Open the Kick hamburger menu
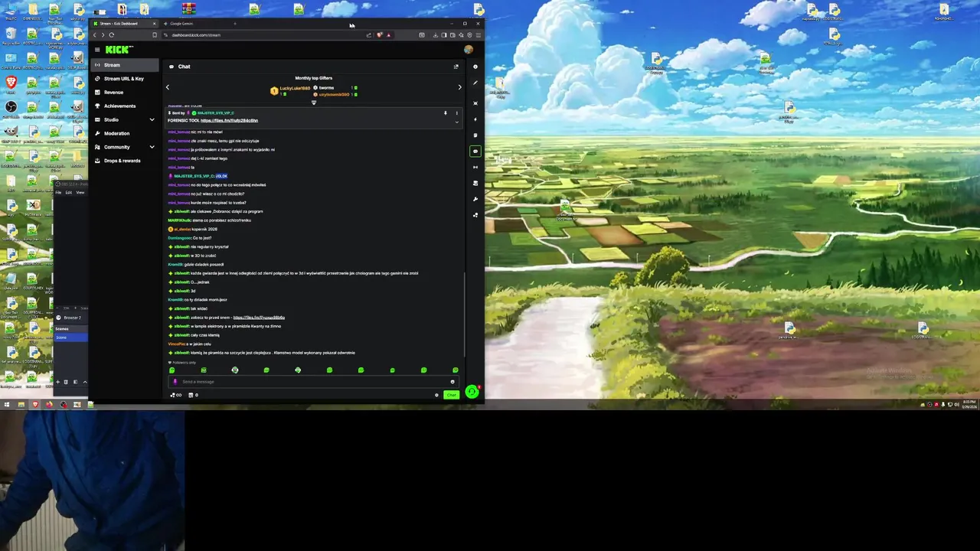Image resolution: width=980 pixels, height=551 pixels. point(97,50)
